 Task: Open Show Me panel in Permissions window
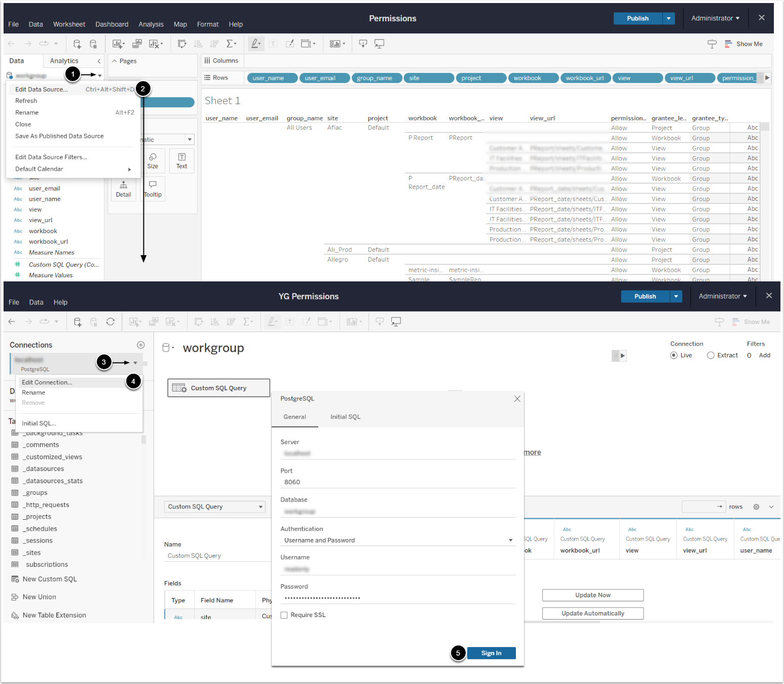(743, 44)
